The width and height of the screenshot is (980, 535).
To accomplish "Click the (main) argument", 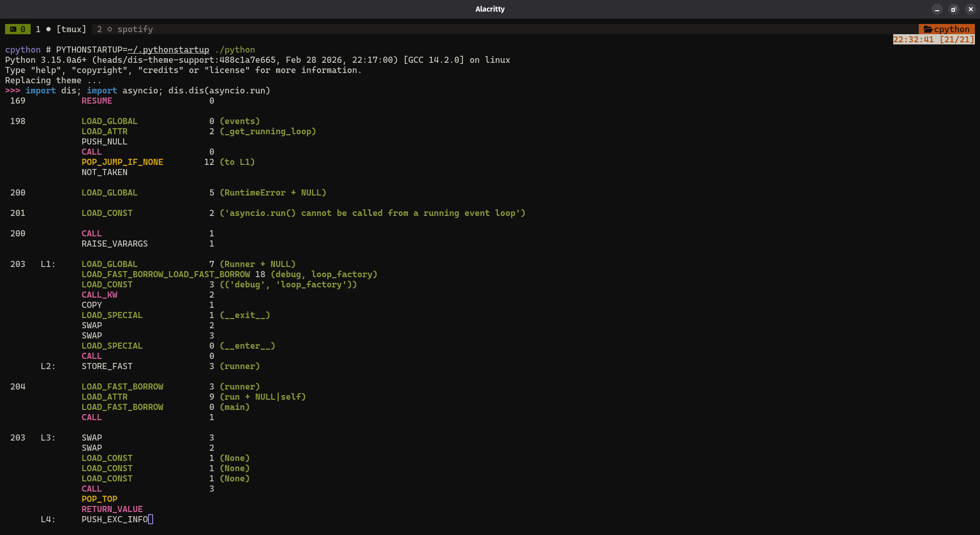I will coord(235,407).
